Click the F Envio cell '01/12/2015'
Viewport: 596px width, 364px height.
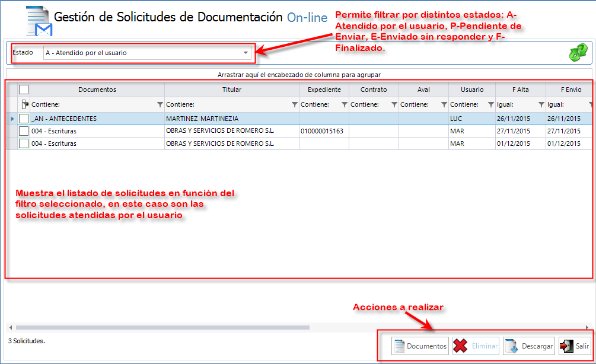tap(569, 143)
